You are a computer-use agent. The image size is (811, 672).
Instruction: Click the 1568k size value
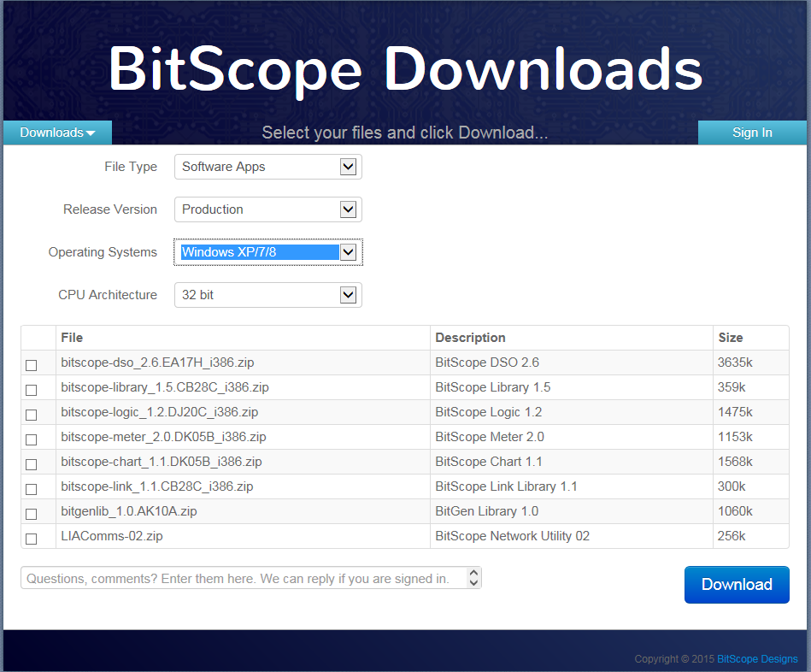735,462
